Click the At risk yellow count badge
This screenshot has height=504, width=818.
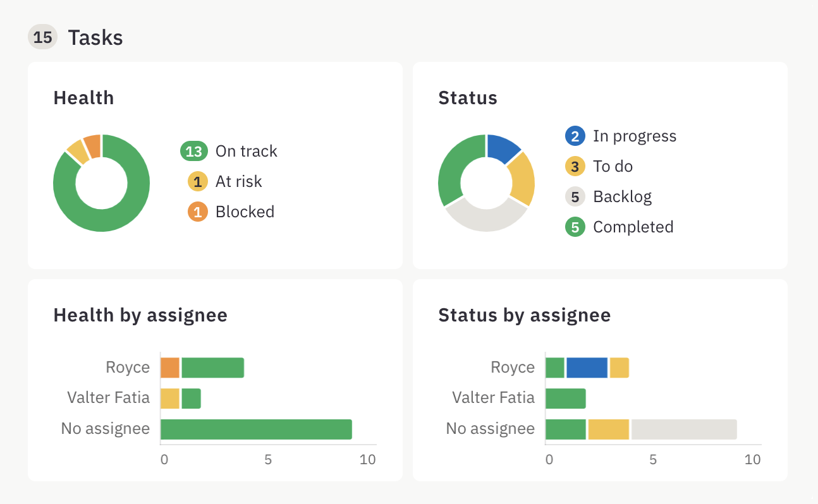[198, 181]
